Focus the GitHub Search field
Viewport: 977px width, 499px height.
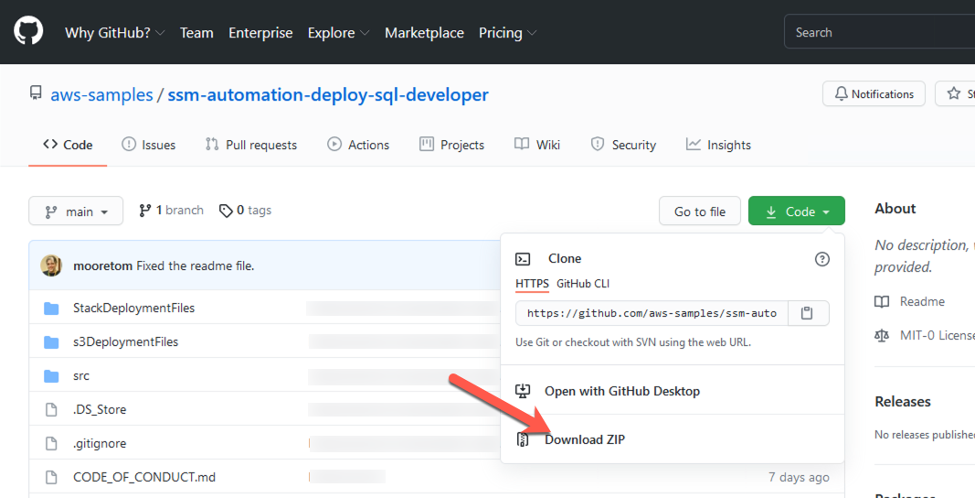[x=880, y=32]
